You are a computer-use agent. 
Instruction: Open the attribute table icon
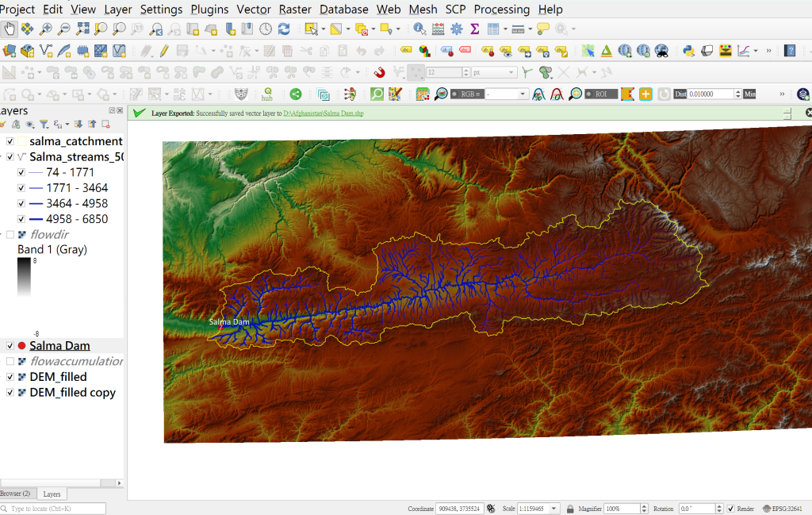(493, 29)
